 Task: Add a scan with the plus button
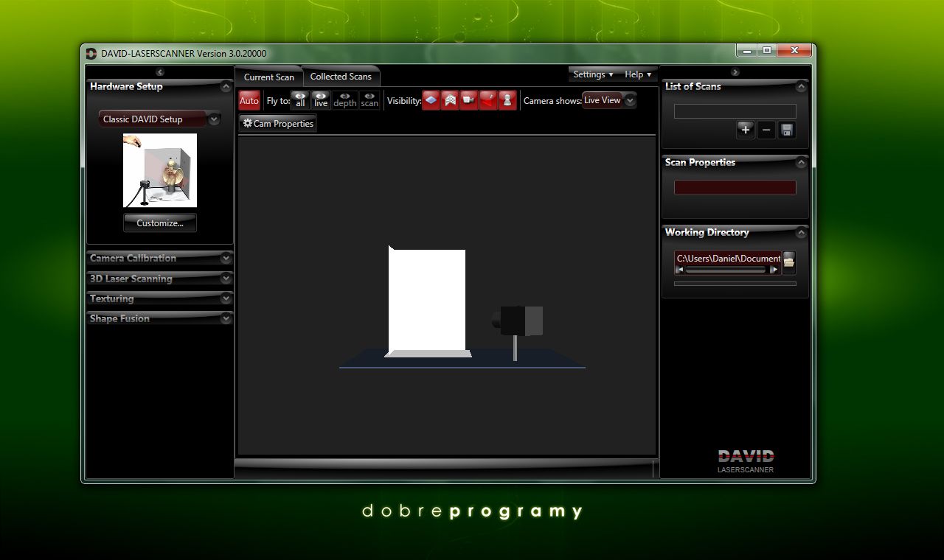click(746, 130)
